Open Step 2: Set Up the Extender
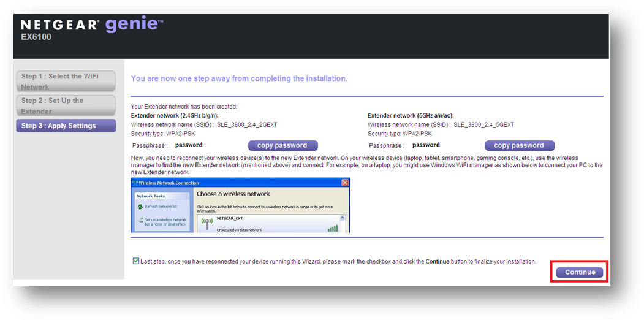Screen dimensions: 644x320 [66, 105]
